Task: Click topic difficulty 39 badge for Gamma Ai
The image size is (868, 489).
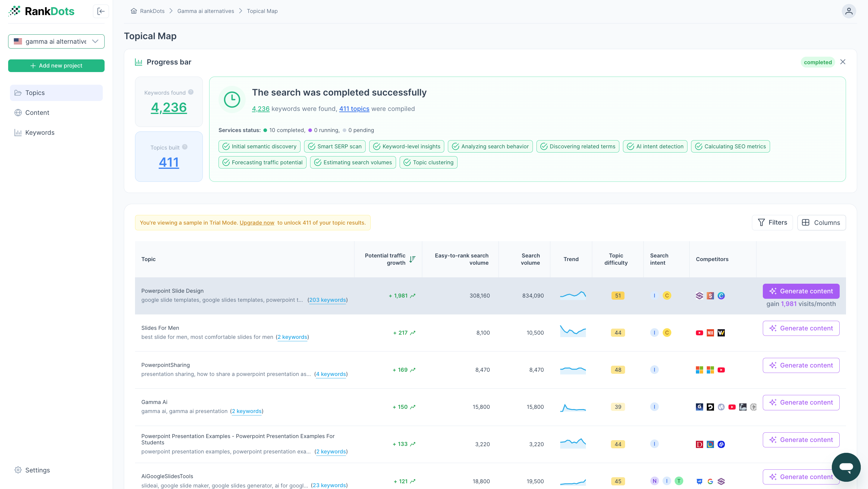Action: pyautogui.click(x=618, y=407)
